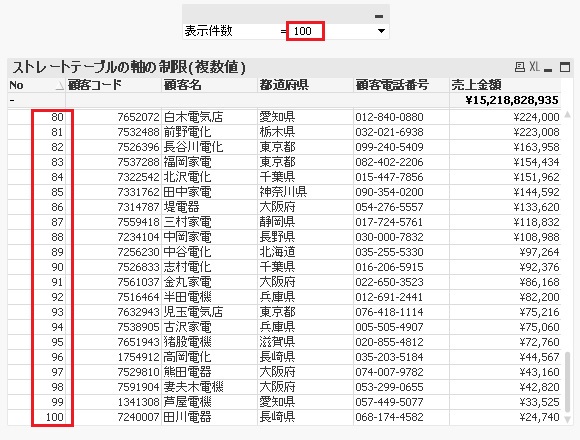Click the scrollbar down arrow
The width and height of the screenshot is (580, 440).
pyautogui.click(x=567, y=419)
